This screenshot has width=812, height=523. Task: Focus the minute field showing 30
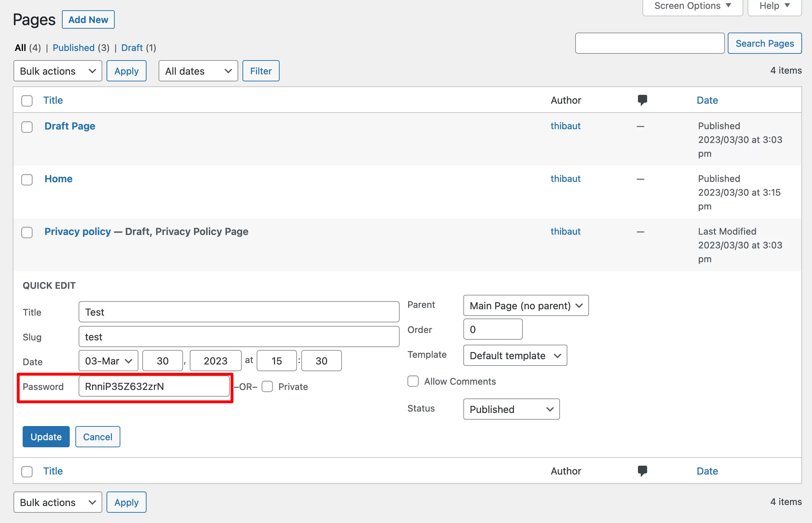point(321,361)
